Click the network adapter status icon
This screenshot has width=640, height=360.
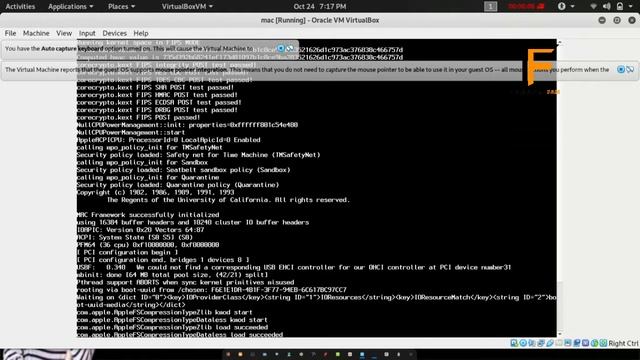click(541, 343)
